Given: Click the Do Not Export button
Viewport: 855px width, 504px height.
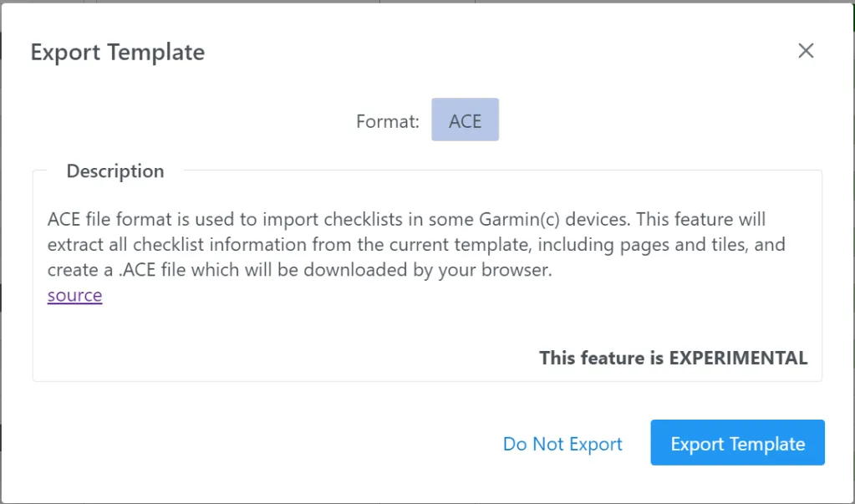Looking at the screenshot, I should [x=562, y=444].
